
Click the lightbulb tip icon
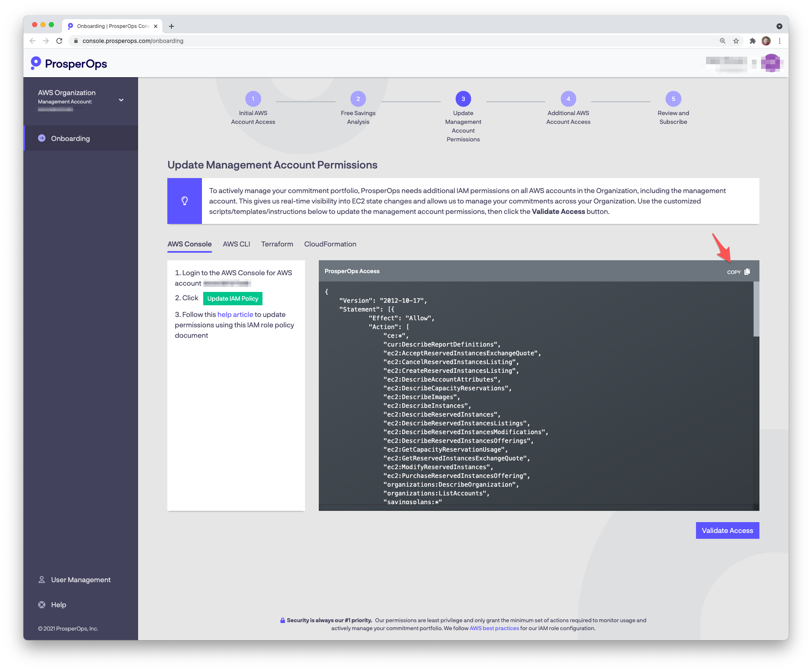tap(184, 201)
